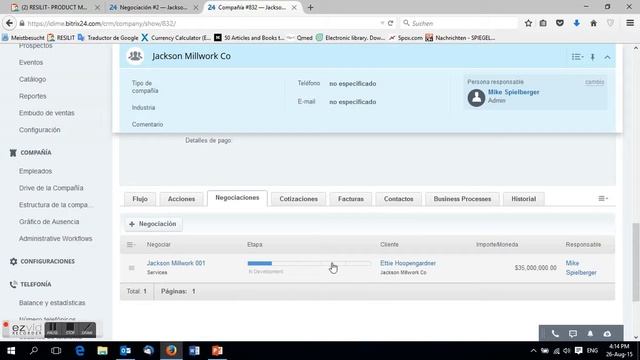Collapse the company header panel chevron
The width and height of the screenshot is (640, 360).
pos(607,57)
